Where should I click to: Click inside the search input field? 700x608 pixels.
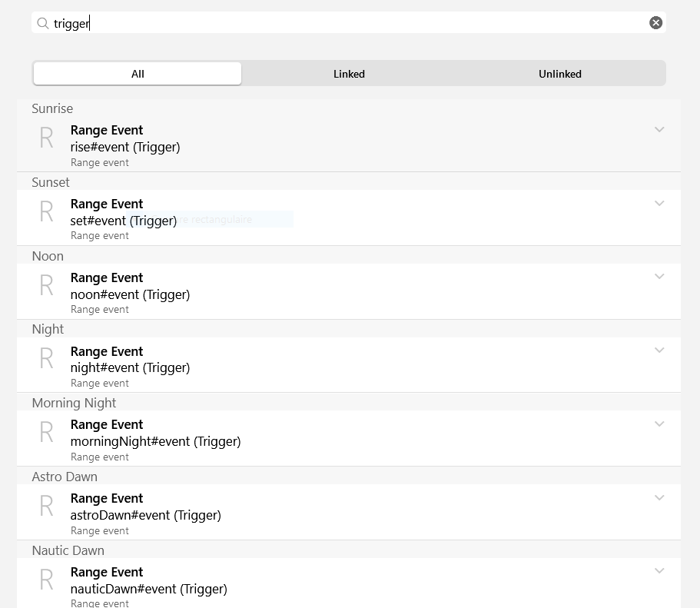346,23
